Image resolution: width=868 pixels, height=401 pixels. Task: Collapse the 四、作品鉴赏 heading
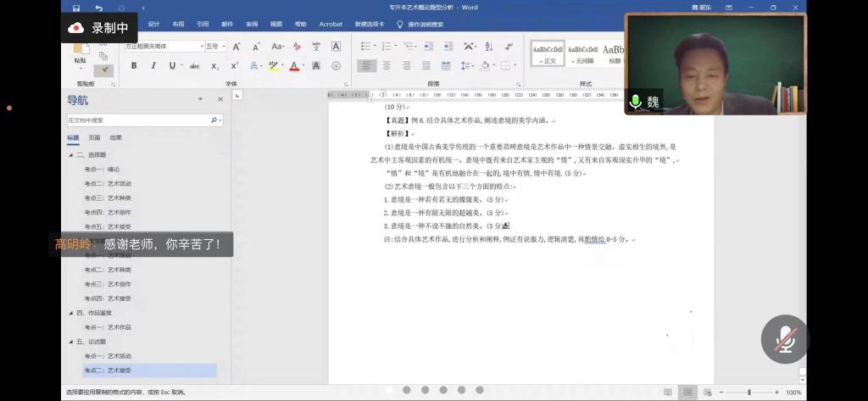tap(71, 313)
